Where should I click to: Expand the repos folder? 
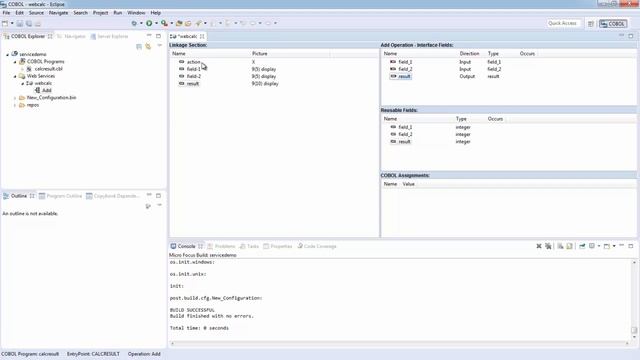click(x=15, y=105)
